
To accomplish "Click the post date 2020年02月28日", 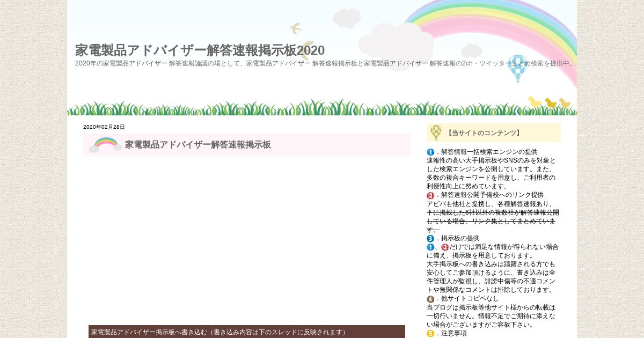I will (x=104, y=127).
